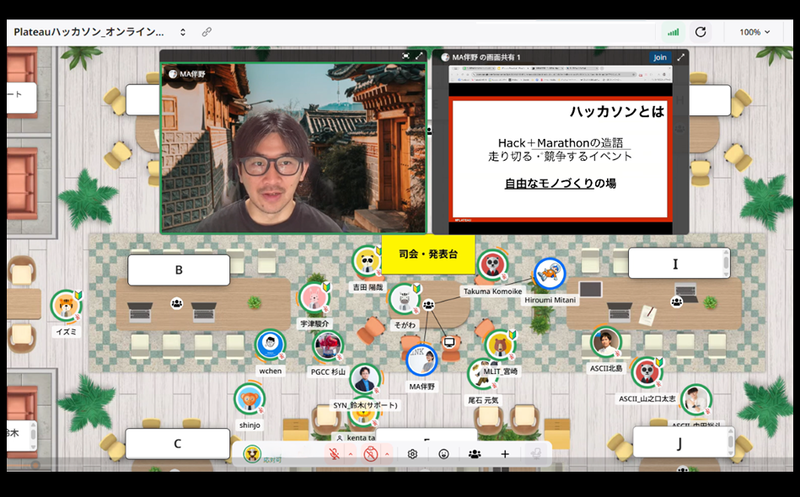Click the kenta ta name label

[x=357, y=438]
